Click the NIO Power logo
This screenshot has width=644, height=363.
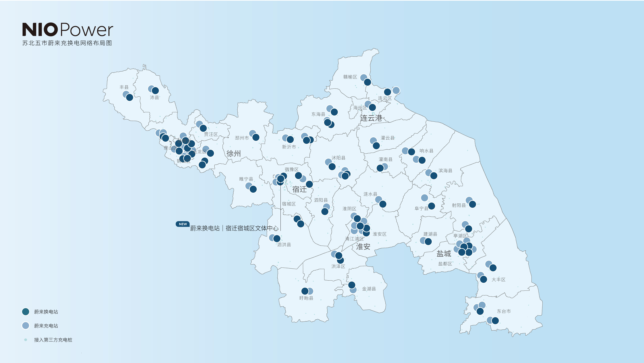pyautogui.click(x=68, y=30)
